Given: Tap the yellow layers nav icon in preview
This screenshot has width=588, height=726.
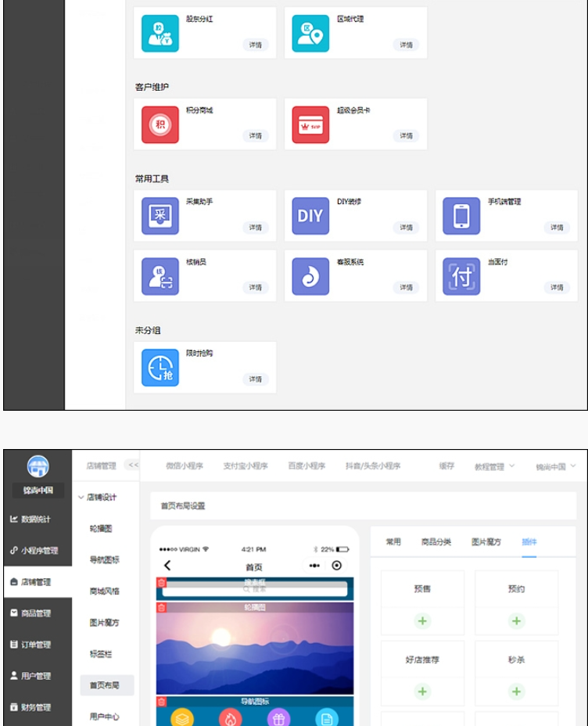Looking at the screenshot, I should (182, 717).
